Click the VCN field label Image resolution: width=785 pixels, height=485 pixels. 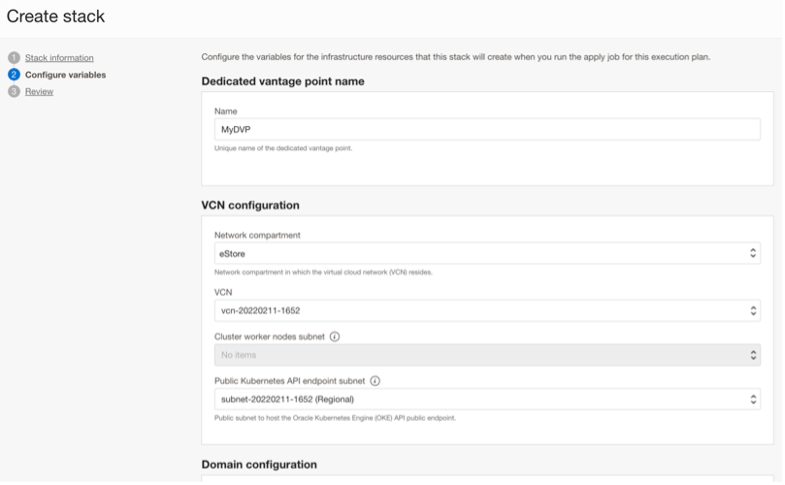click(x=224, y=292)
